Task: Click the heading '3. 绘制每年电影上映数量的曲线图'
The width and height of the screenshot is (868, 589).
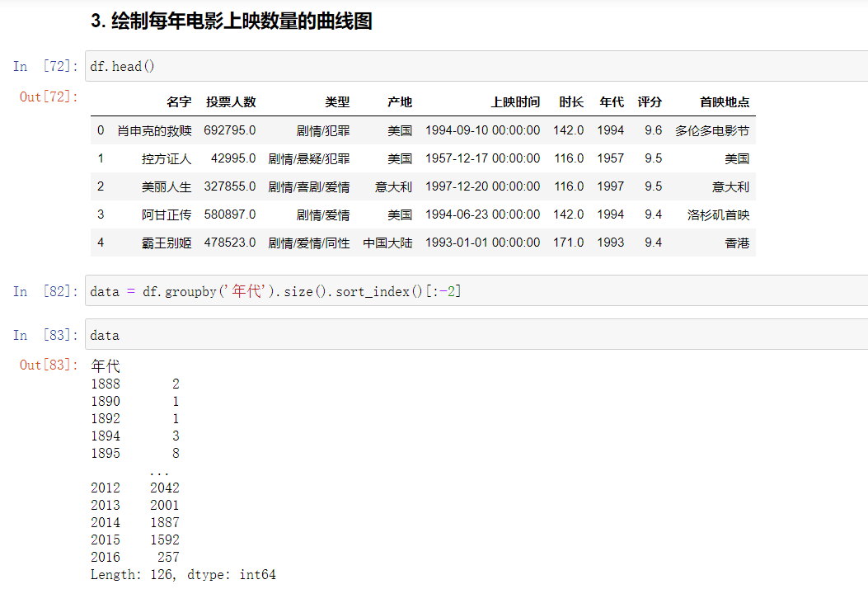Action: 232,21
